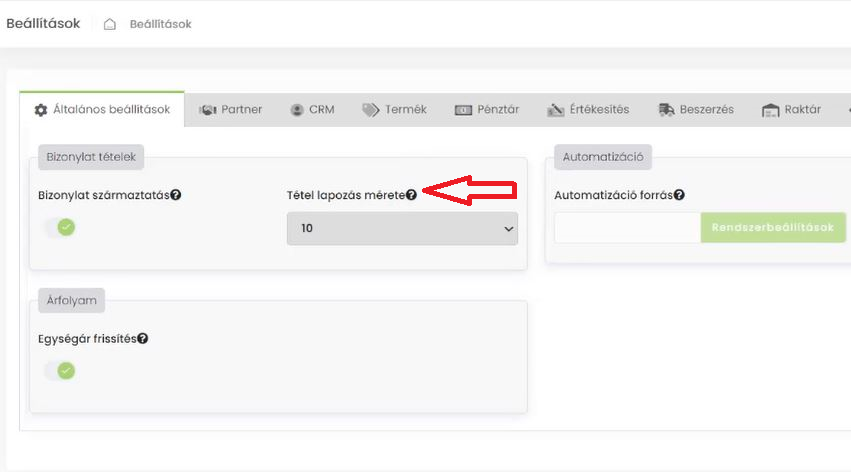Click the truck icon on the Beszerzés tab
851x472 pixels.
pyautogui.click(x=666, y=110)
